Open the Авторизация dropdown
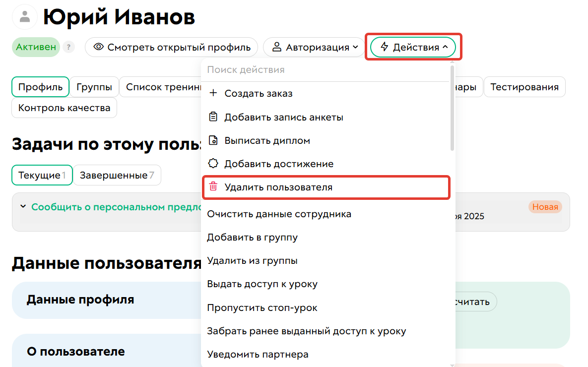Screen dimensions: 588x367 pos(314,47)
